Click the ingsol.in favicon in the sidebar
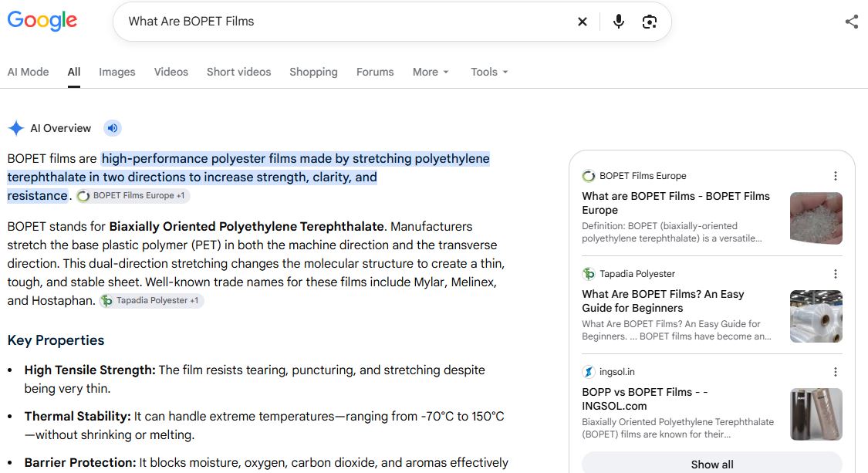 click(589, 372)
